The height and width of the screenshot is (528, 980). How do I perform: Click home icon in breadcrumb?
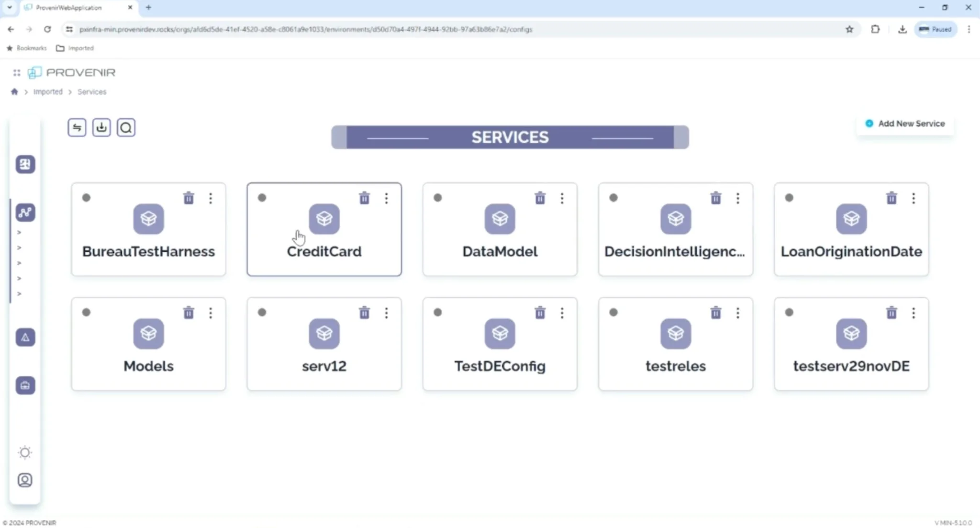click(x=14, y=92)
